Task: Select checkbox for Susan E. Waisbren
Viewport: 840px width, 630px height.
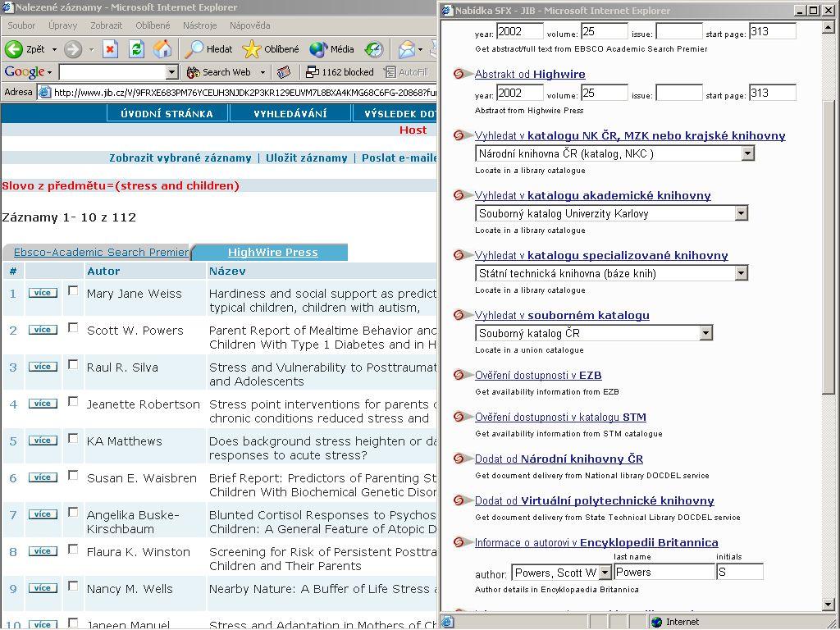Action: pos(73,475)
